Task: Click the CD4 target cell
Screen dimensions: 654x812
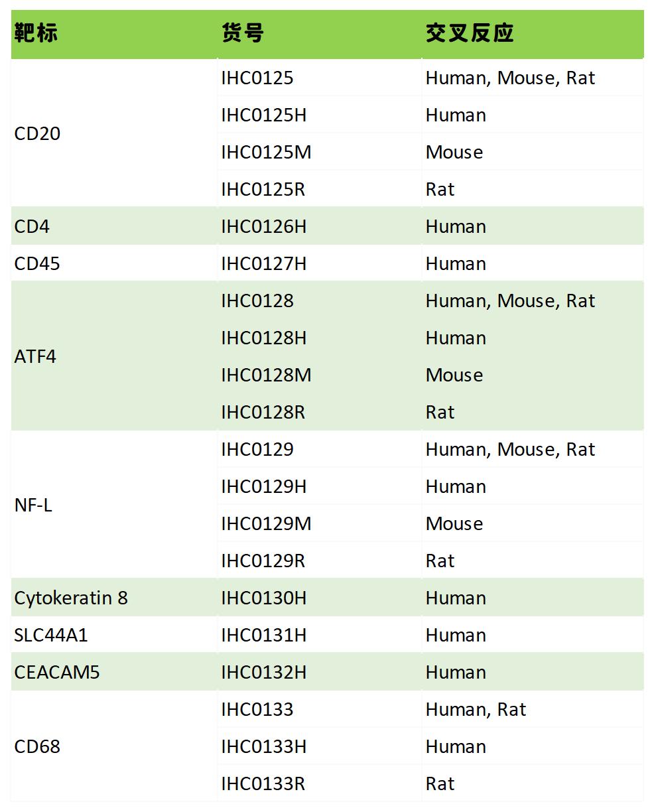Action: [x=32, y=227]
